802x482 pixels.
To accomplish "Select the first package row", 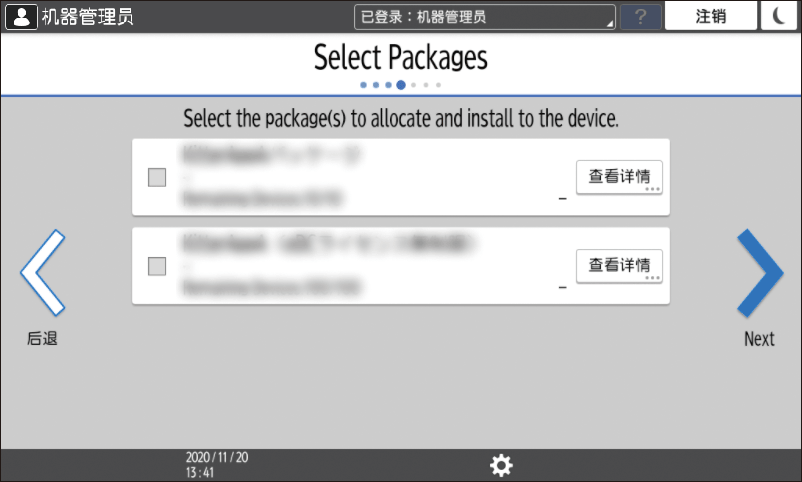I will click(401, 177).
